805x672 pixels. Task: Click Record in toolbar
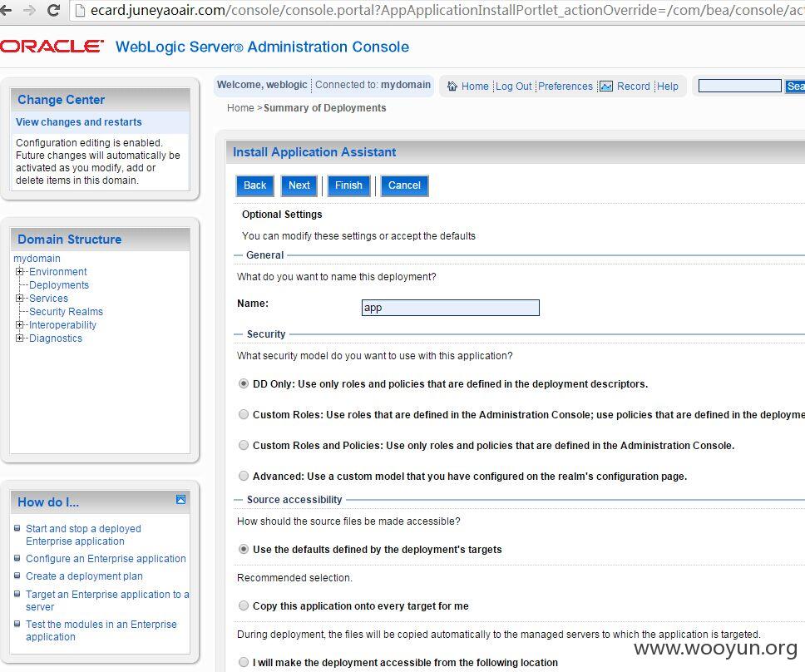[634, 86]
